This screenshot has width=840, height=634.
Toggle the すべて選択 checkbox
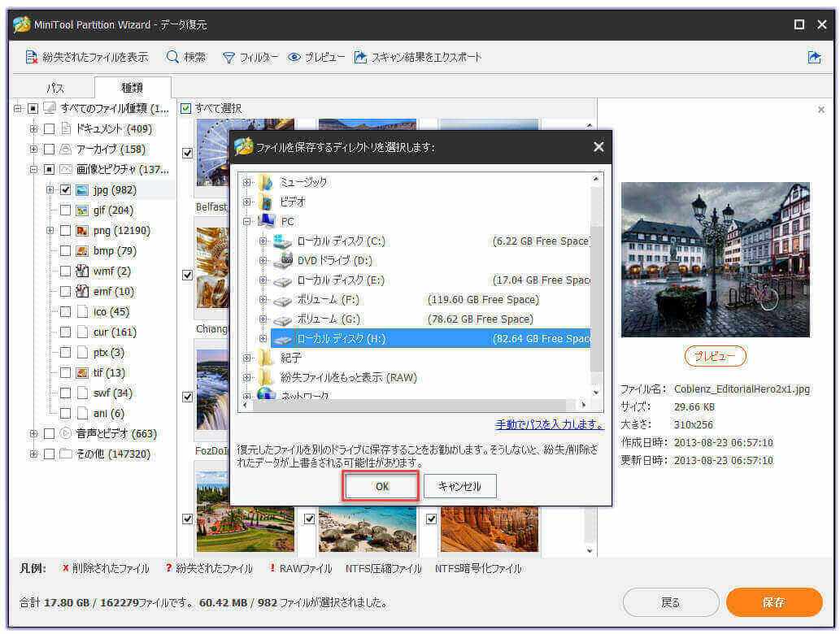pos(186,108)
